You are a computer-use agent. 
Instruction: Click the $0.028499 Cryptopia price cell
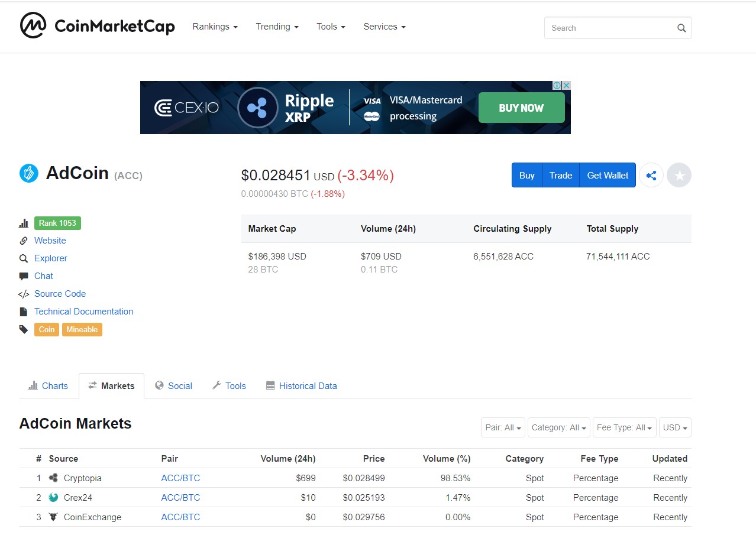(x=364, y=478)
